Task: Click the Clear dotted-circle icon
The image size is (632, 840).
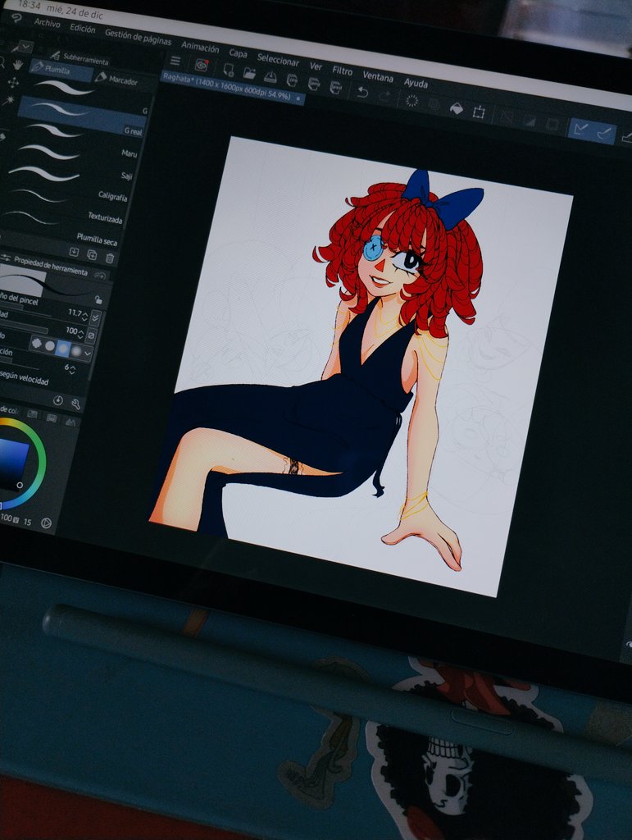Action: (411, 100)
